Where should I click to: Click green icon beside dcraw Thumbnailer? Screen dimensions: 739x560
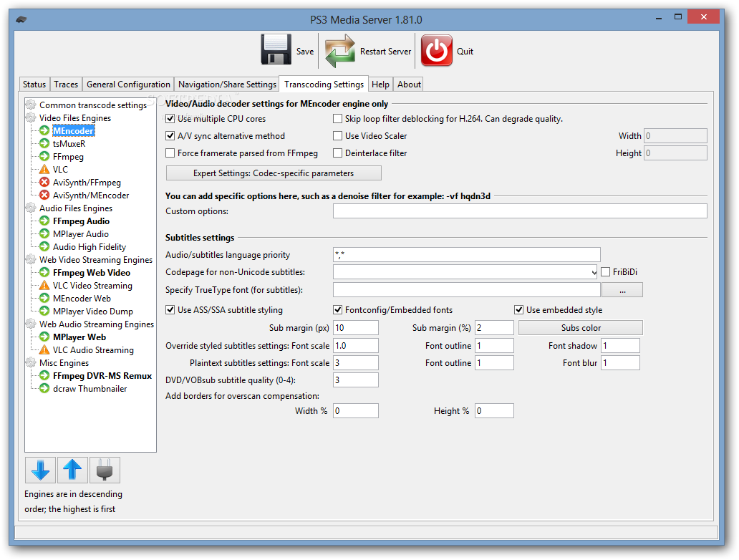tap(44, 388)
